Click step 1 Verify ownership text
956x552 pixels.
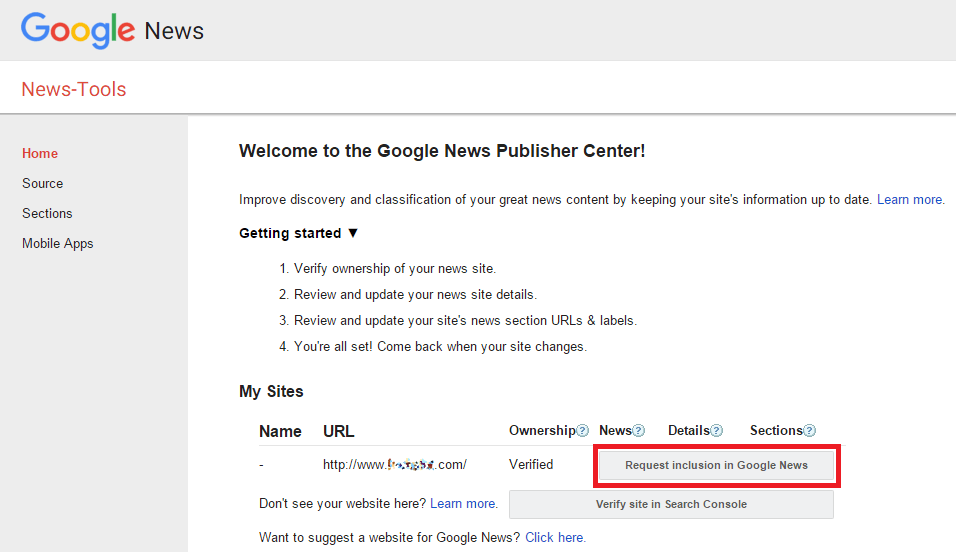[395, 268]
